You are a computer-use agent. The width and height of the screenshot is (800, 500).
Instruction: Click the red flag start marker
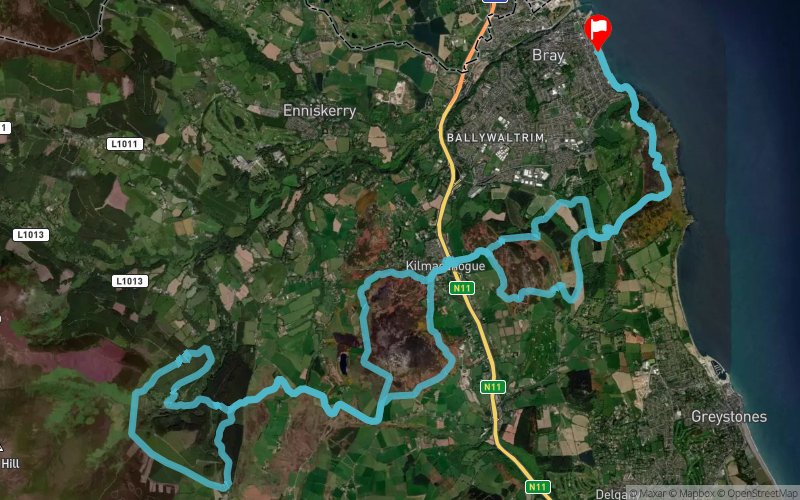[597, 32]
